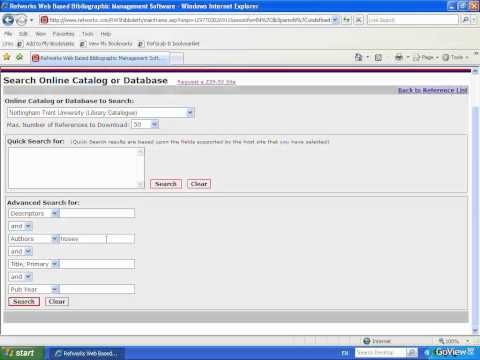This screenshot has width=480, height=360.
Task: Open the View menu
Action: pyautogui.click(x=40, y=34)
